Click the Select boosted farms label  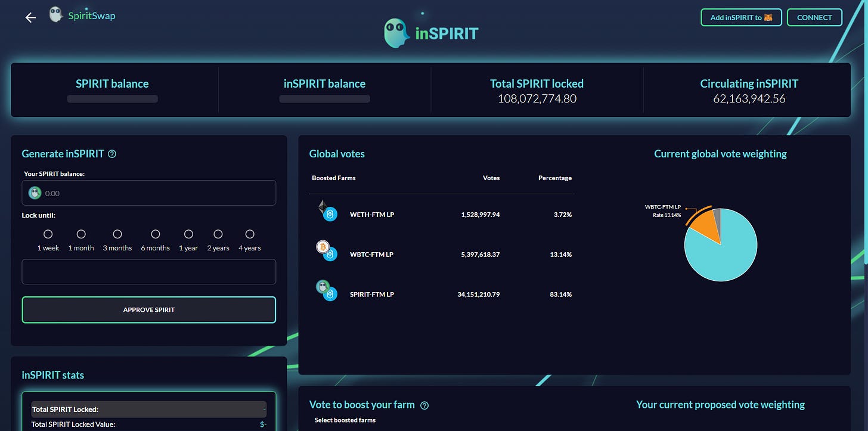point(345,420)
